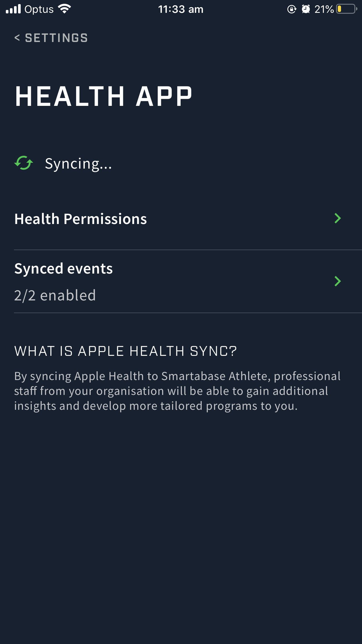Image resolution: width=362 pixels, height=644 pixels.
Task: Tap the Wi-Fi icon in status bar
Action: point(64,9)
